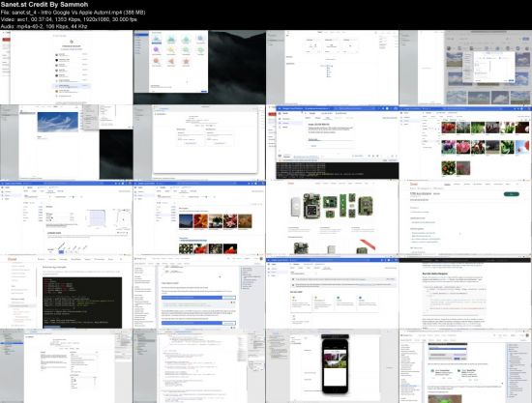Image resolution: width=532 pixels, height=403 pixels.
Task: Open the Coral product frame with green button
Action: pyautogui.click(x=465, y=217)
